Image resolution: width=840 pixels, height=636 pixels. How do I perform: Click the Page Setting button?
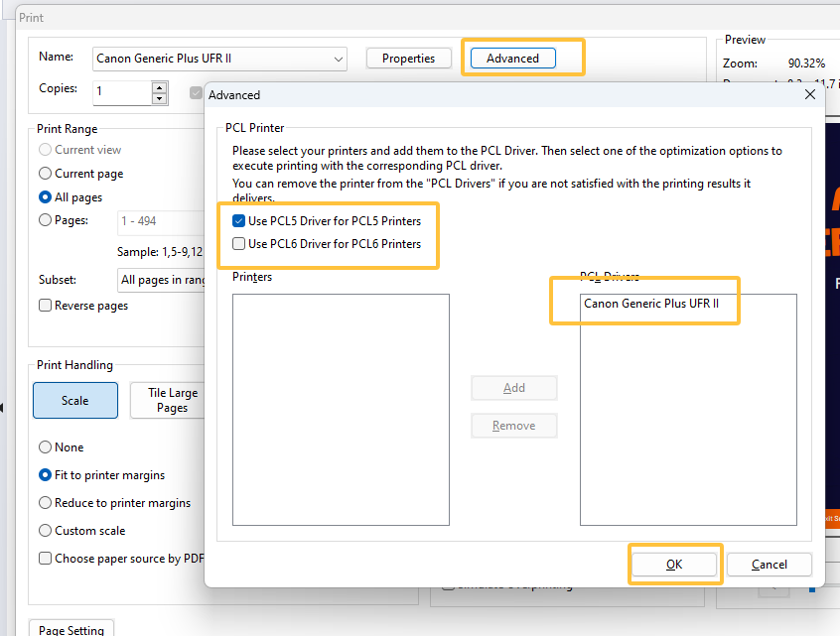(x=70, y=629)
